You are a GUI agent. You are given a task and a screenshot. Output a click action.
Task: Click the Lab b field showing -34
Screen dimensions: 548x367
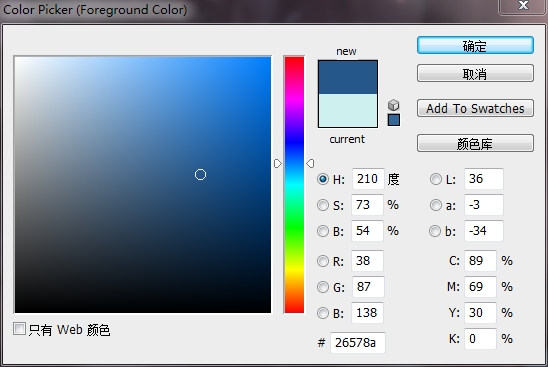(484, 231)
